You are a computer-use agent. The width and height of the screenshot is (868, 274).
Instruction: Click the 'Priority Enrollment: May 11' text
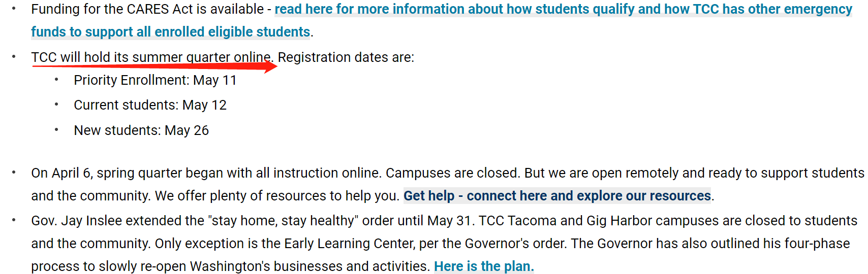click(155, 80)
